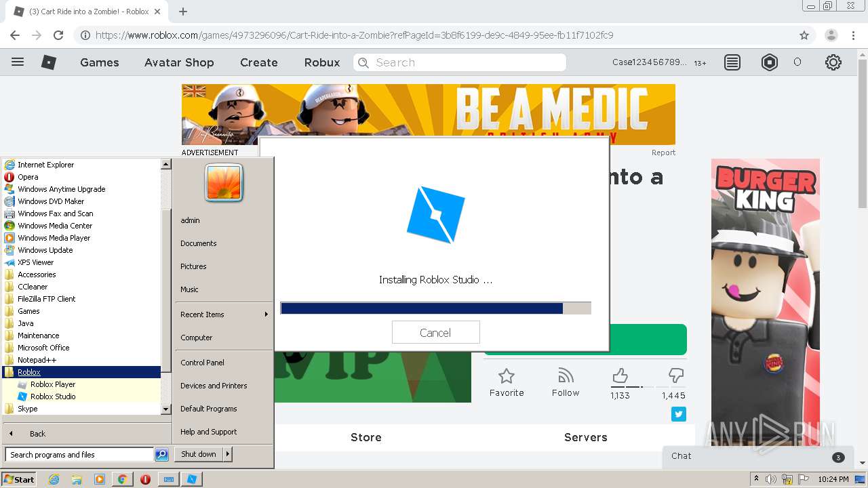Screen dimensions: 868x488
Task: Open a new Chrome tab
Action: pyautogui.click(x=182, y=12)
